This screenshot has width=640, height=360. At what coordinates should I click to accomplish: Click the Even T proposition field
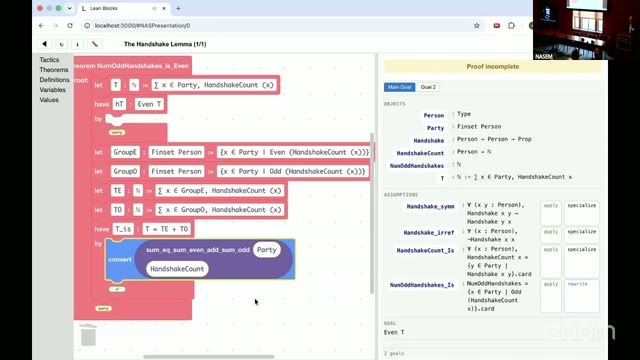(149, 104)
